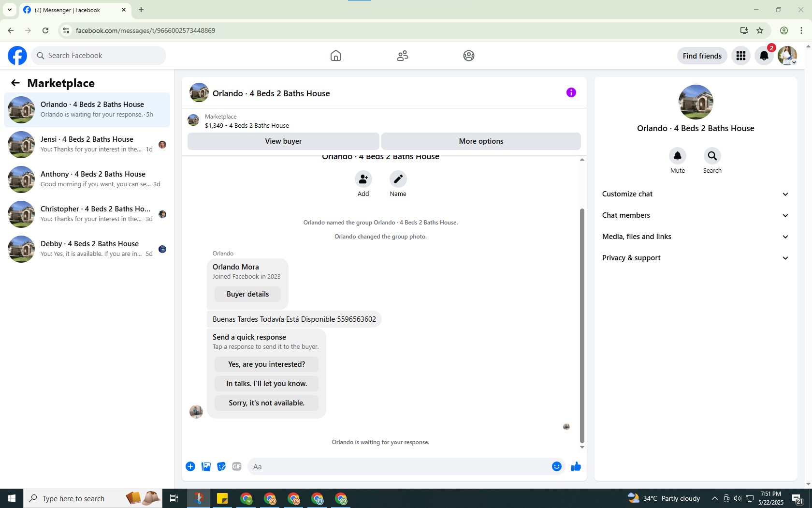Screen dimensions: 812x508
Task: Close the Messenger browser tab
Action: coord(124,10)
